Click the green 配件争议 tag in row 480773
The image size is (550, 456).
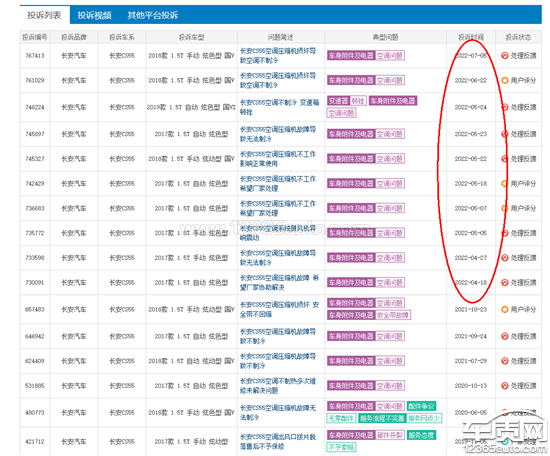click(421, 406)
